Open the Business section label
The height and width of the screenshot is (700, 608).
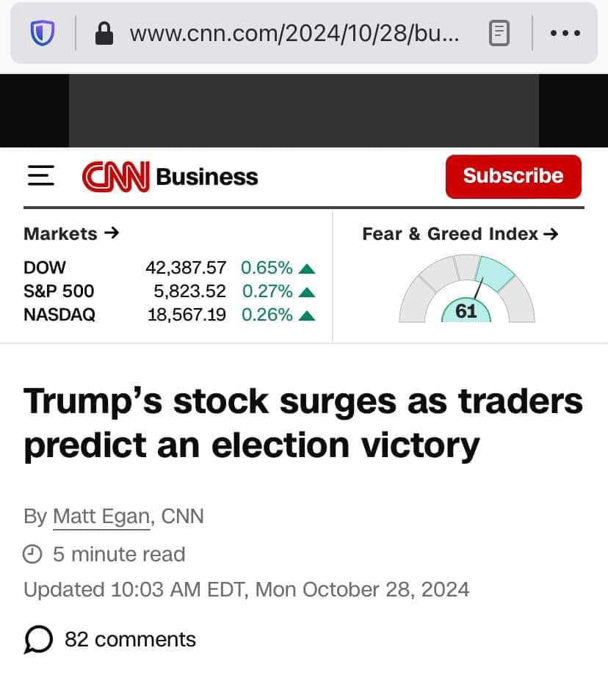coord(207,177)
